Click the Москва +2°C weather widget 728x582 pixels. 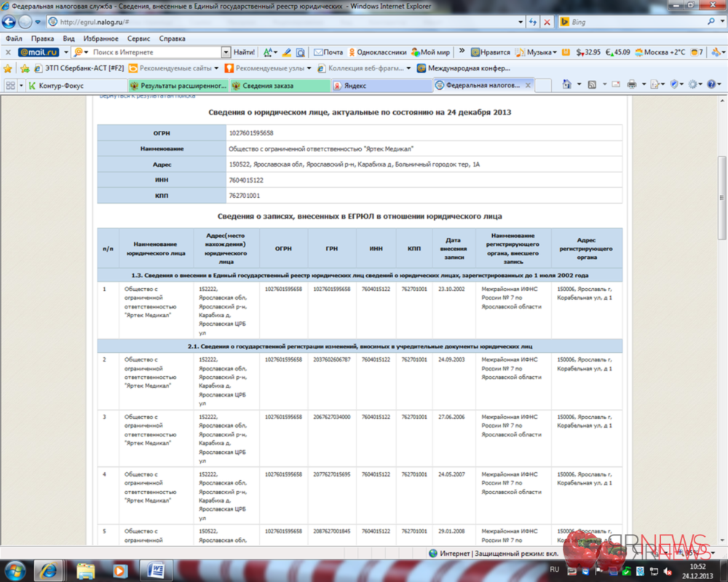pos(660,52)
